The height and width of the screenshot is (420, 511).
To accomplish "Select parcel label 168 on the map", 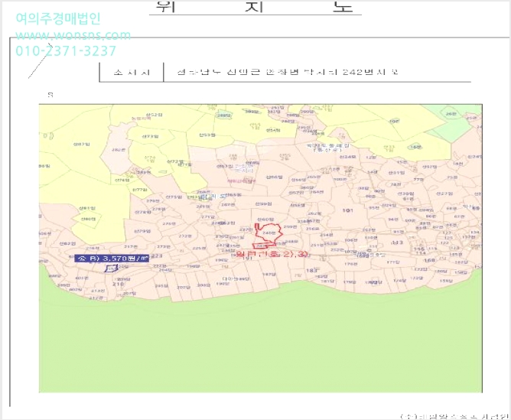I will [429, 260].
